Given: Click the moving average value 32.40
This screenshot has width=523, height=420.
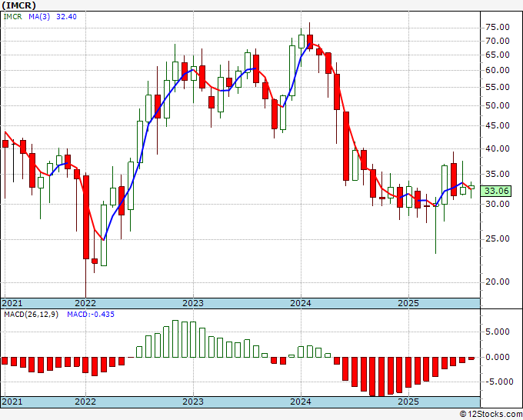Looking at the screenshot, I should tap(66, 17).
